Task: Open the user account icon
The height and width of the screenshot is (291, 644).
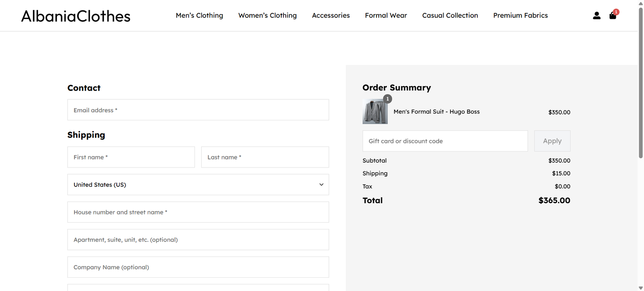Action: (x=597, y=16)
